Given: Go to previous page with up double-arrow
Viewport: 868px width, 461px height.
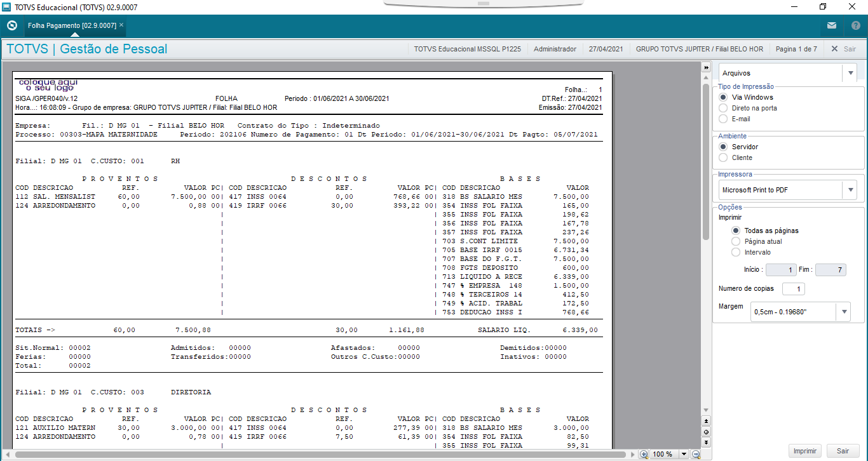Looking at the screenshot, I should click(705, 421).
